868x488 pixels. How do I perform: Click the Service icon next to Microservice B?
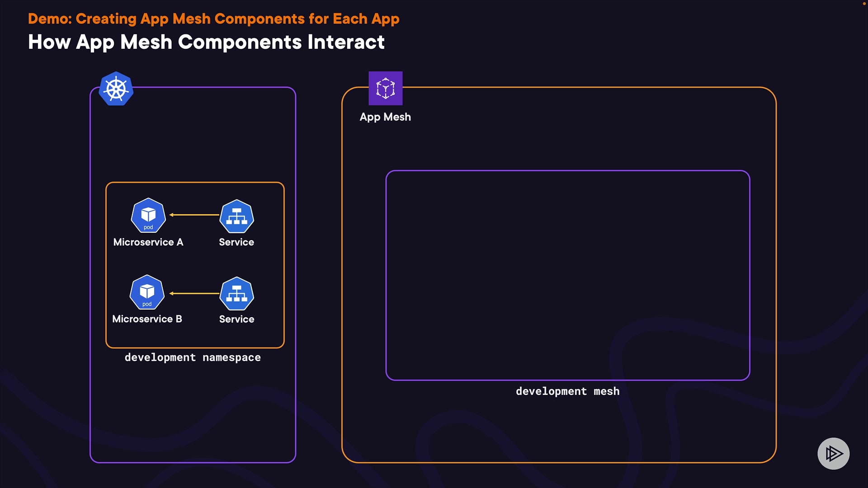pyautogui.click(x=236, y=294)
